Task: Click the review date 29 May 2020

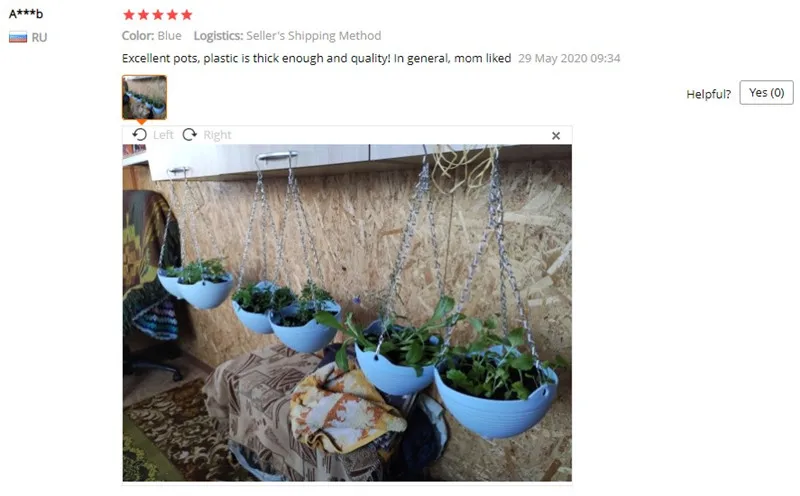Action: [569, 58]
